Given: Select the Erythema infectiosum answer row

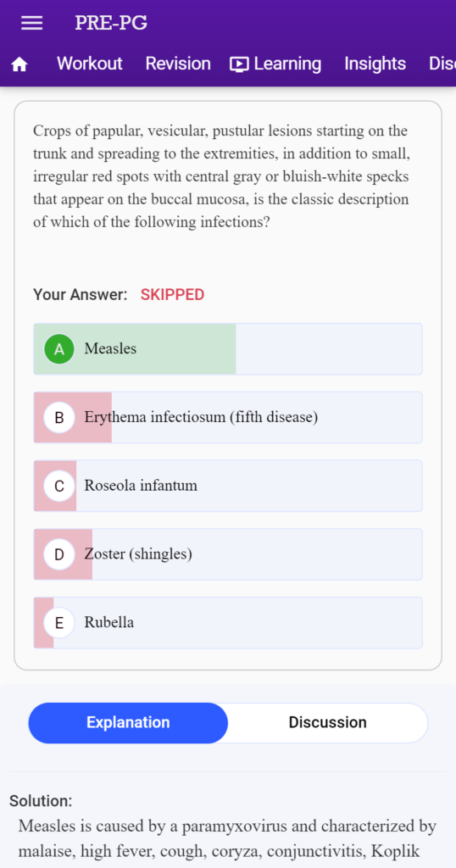Looking at the screenshot, I should (x=228, y=417).
